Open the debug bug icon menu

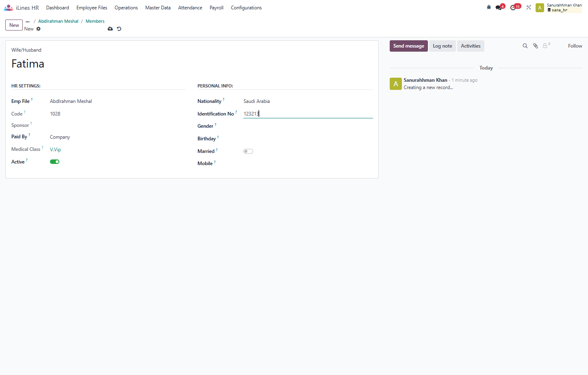[x=489, y=7]
